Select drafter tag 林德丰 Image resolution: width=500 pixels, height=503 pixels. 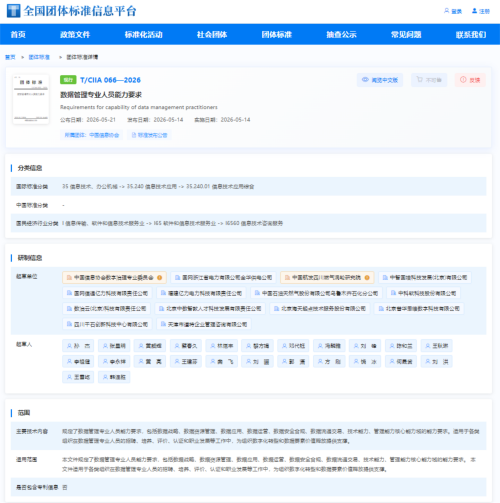221,346
